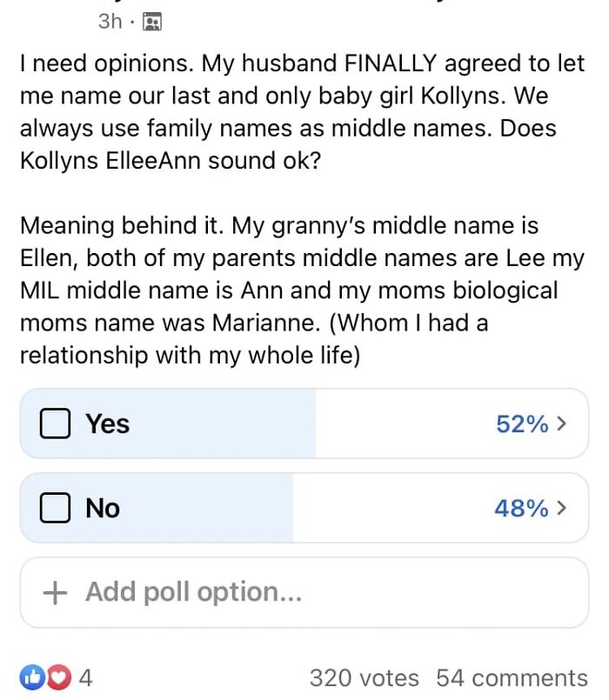Click the Yes option's blue progress fill
609x700 pixels.
click(x=217, y=423)
